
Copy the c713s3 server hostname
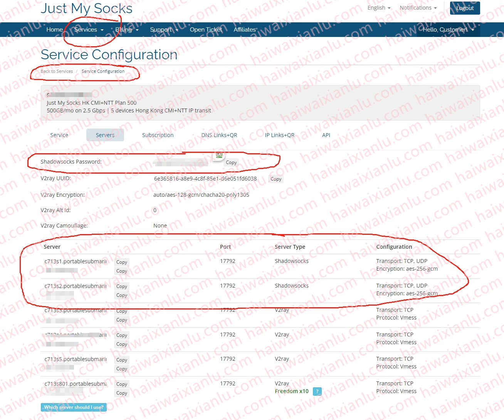121,311
